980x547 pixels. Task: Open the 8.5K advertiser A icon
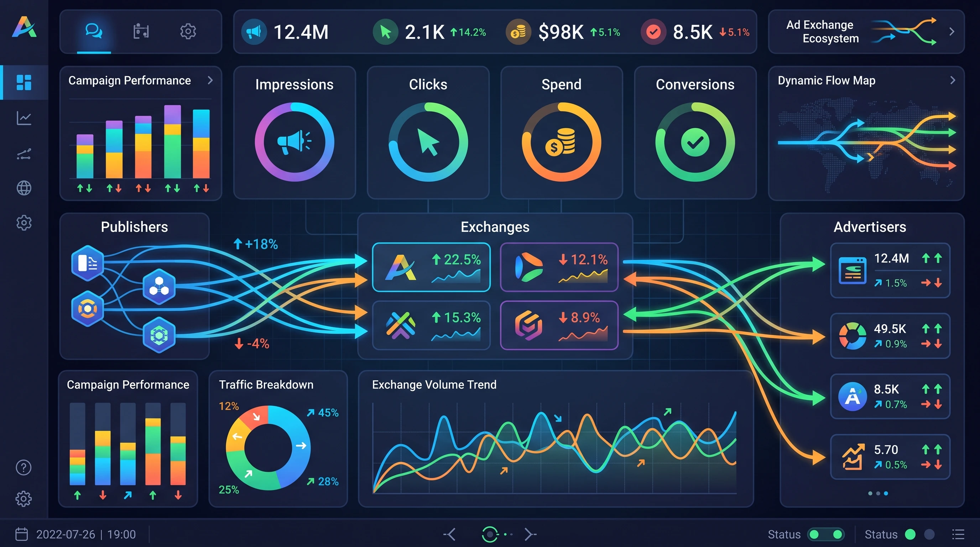pos(853,396)
